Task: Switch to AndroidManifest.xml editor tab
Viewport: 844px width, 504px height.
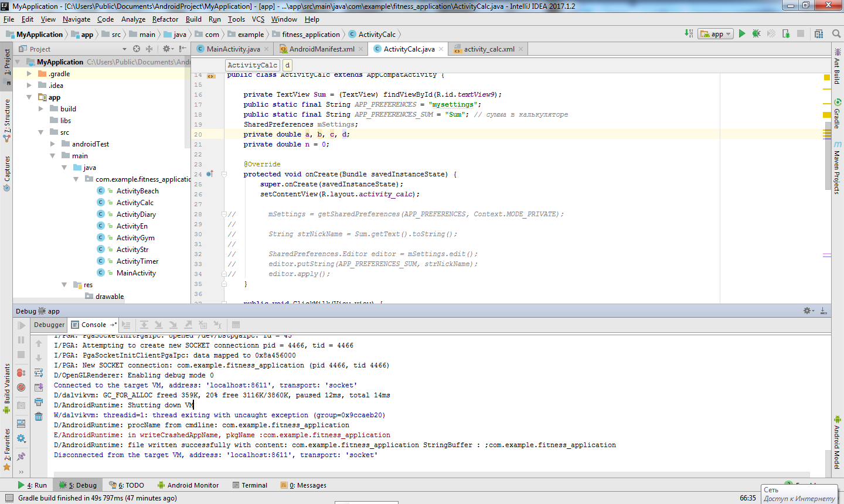Action: 321,49
